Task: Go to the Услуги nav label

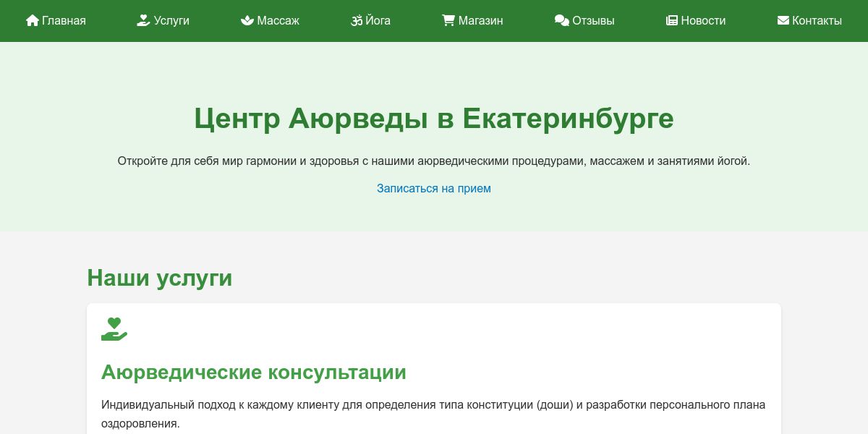Action: click(x=171, y=21)
